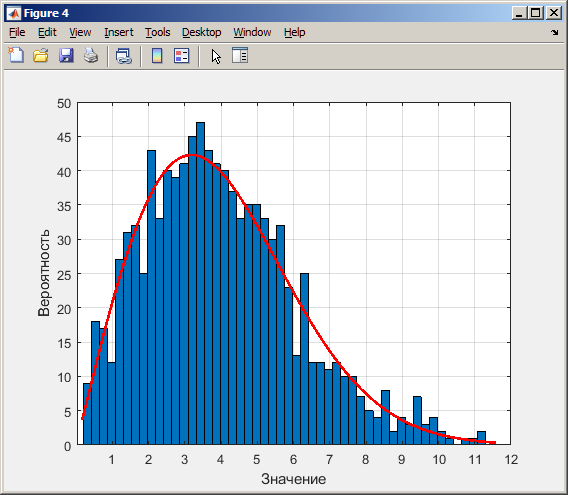Click the red fitted curve at its peak

[x=192, y=155]
